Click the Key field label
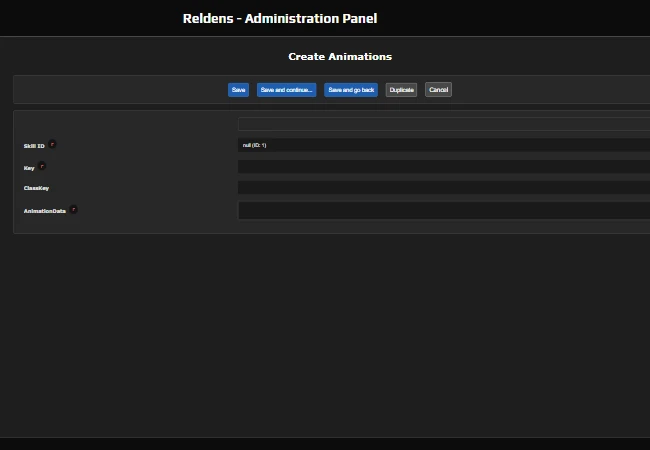 point(29,168)
